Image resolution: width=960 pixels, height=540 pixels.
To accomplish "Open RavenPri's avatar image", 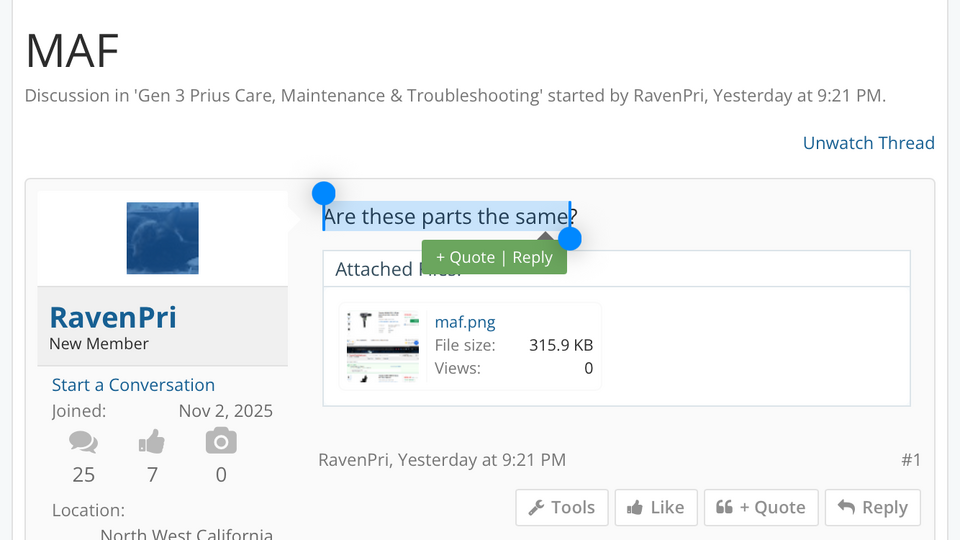I will tap(162, 238).
